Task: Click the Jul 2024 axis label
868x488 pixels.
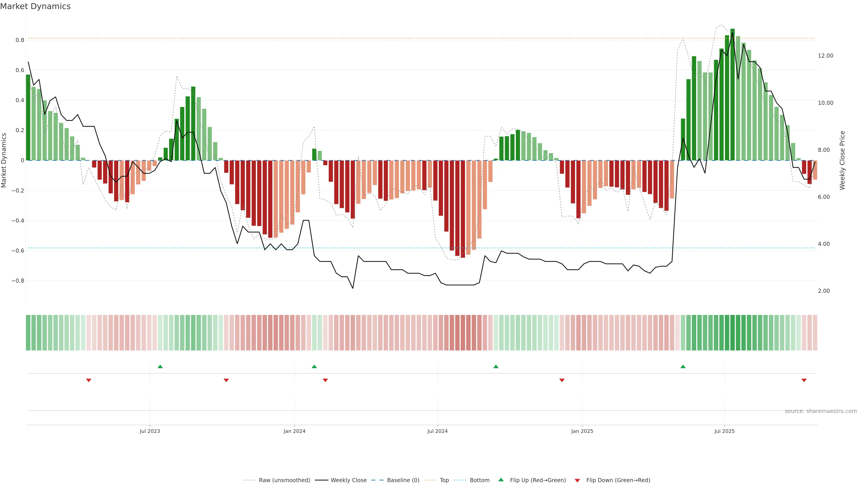Action: (x=437, y=431)
